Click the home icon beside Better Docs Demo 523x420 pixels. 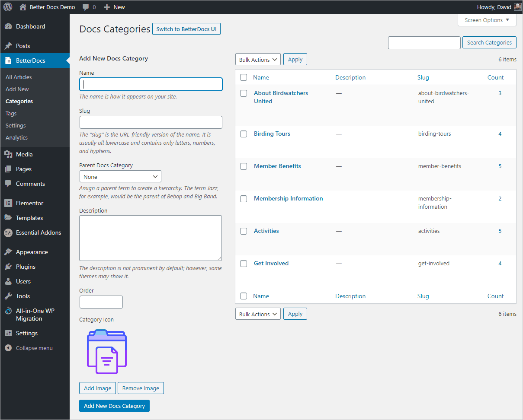click(23, 7)
